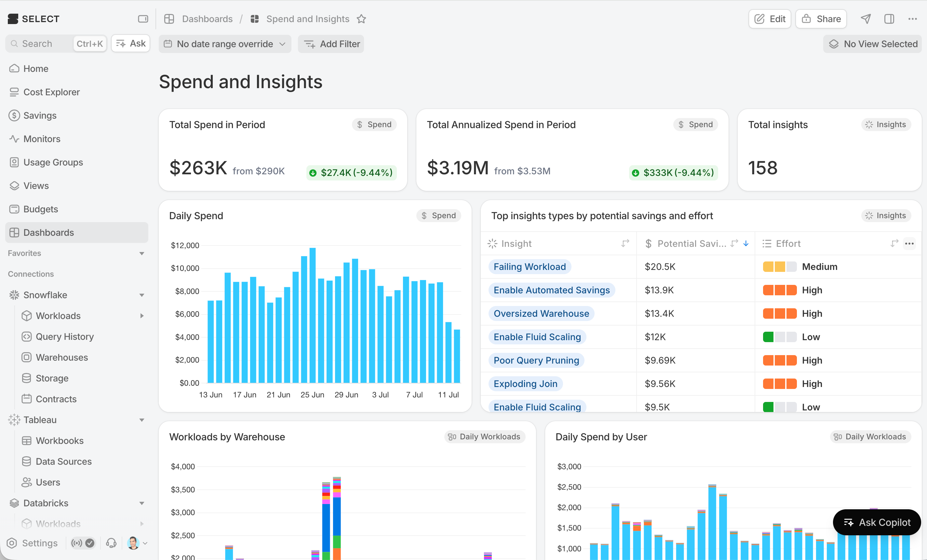The image size is (927, 560).
Task: Click the broadcast status indicator icon
Action: coord(77,543)
